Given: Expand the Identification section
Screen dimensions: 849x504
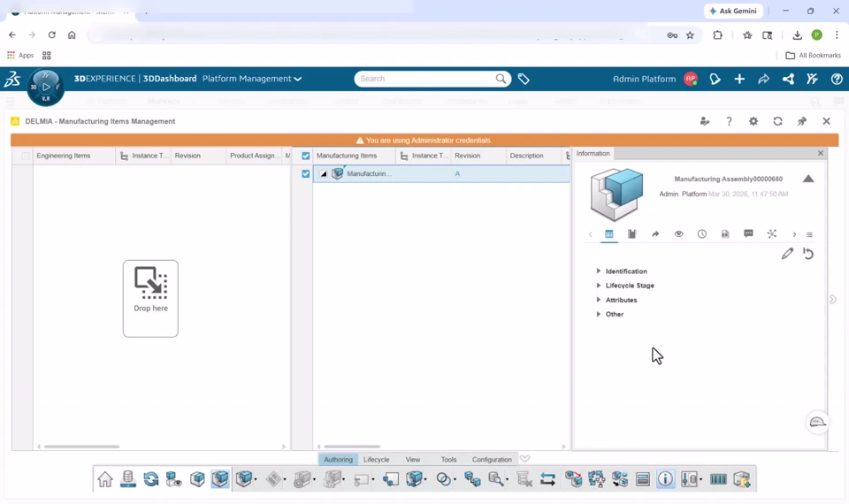Looking at the screenshot, I should [599, 271].
